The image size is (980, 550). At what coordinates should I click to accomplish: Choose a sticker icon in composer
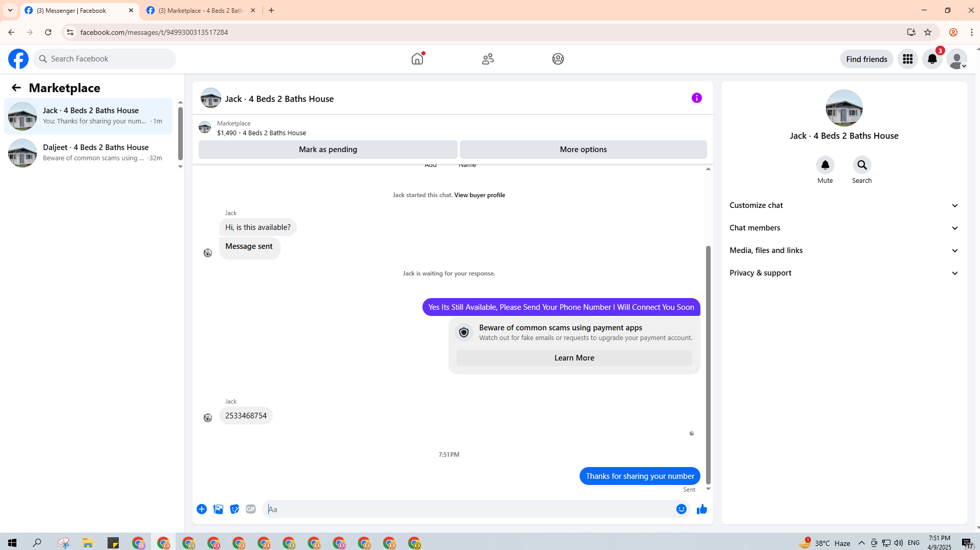(x=235, y=509)
